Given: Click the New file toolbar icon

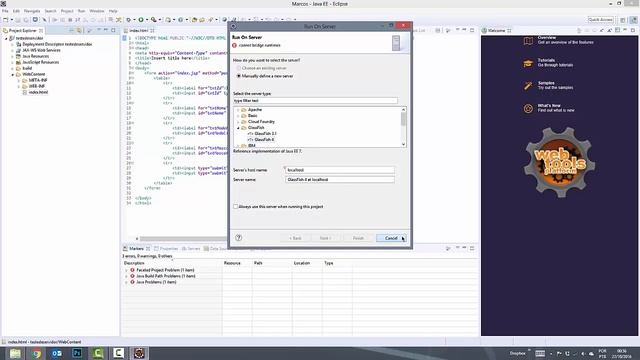Looking at the screenshot, I should pos(6,20).
